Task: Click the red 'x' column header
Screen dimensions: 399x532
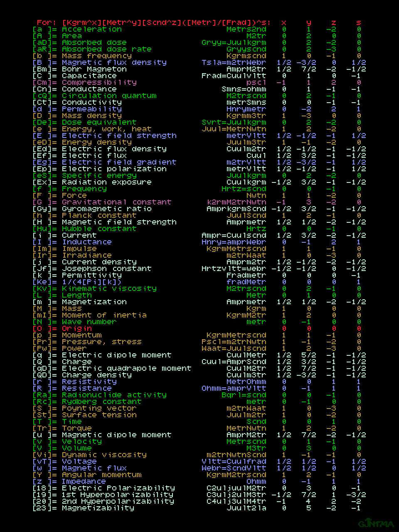Action: click(284, 22)
